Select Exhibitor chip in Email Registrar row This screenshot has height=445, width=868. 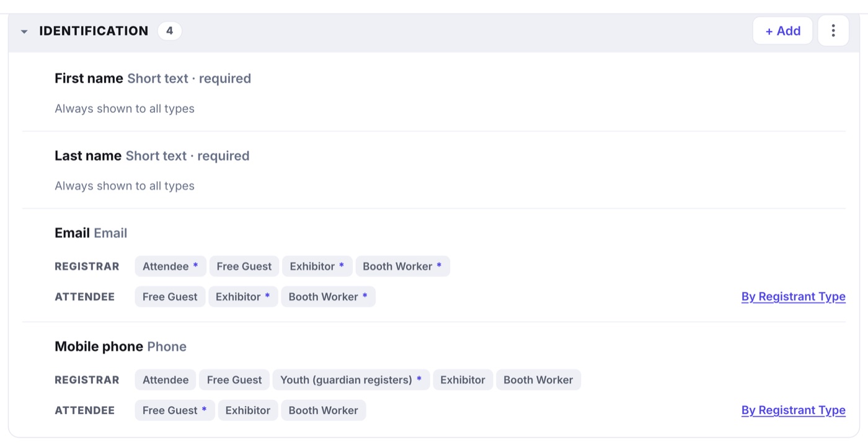317,267
